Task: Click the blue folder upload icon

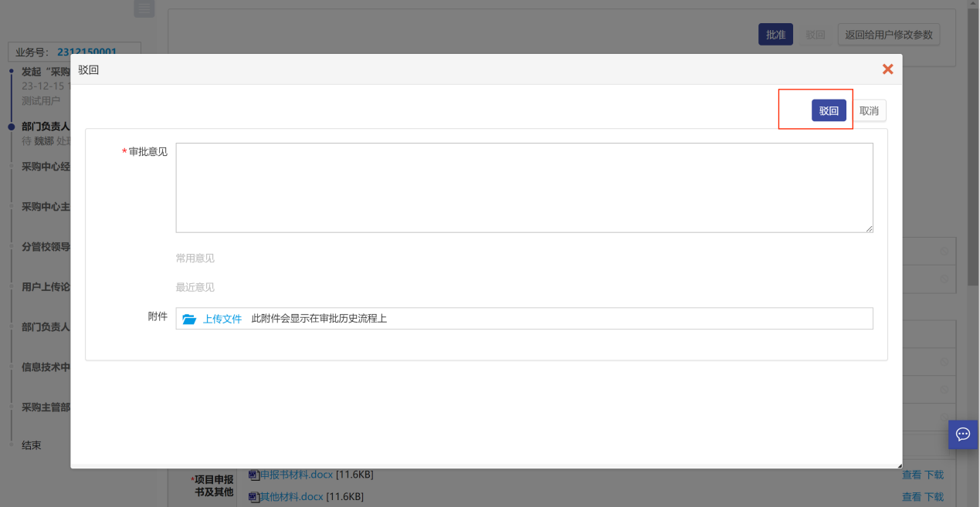Action: [189, 319]
